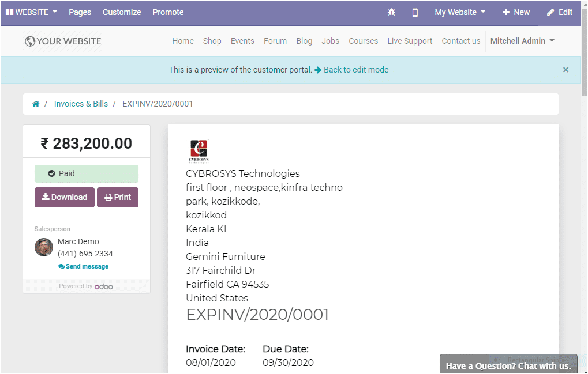Screen dimensions: 588x374
Task: Click the Edit button
Action: 560,12
